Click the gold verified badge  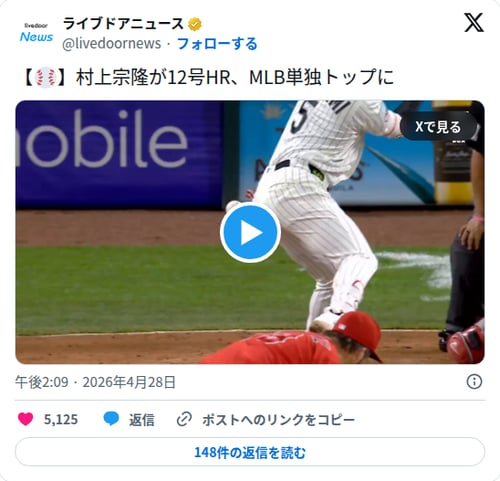pos(195,24)
